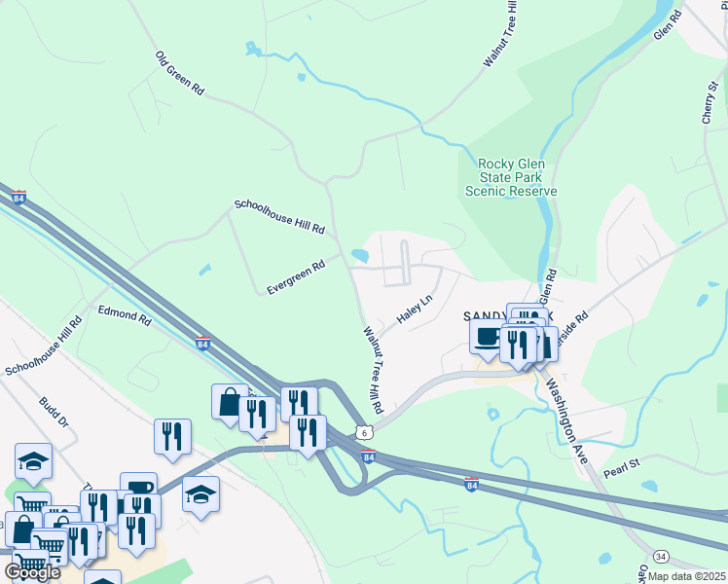Click the restaurant marker at the I-84 interchange
728x584 pixels.
coord(308,436)
